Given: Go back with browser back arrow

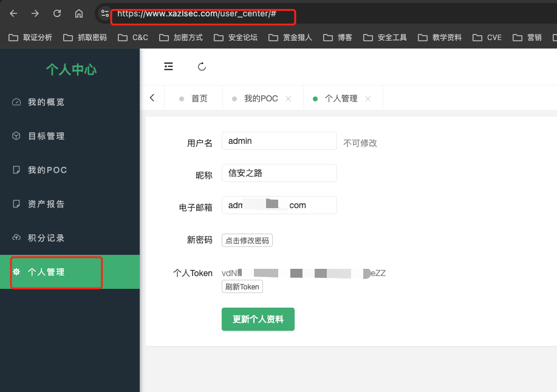Looking at the screenshot, I should (13, 13).
